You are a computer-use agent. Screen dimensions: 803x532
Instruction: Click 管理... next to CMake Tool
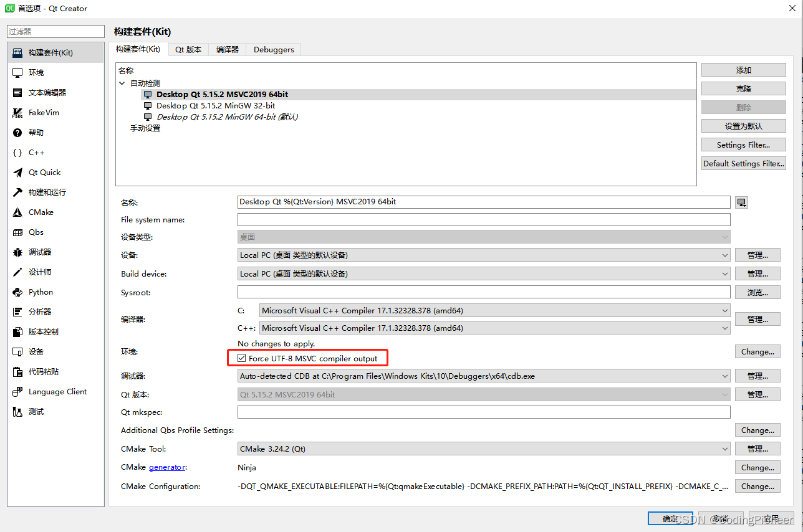(757, 449)
